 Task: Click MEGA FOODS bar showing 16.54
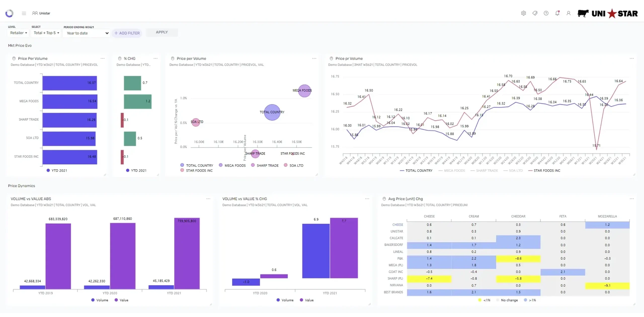click(70, 101)
